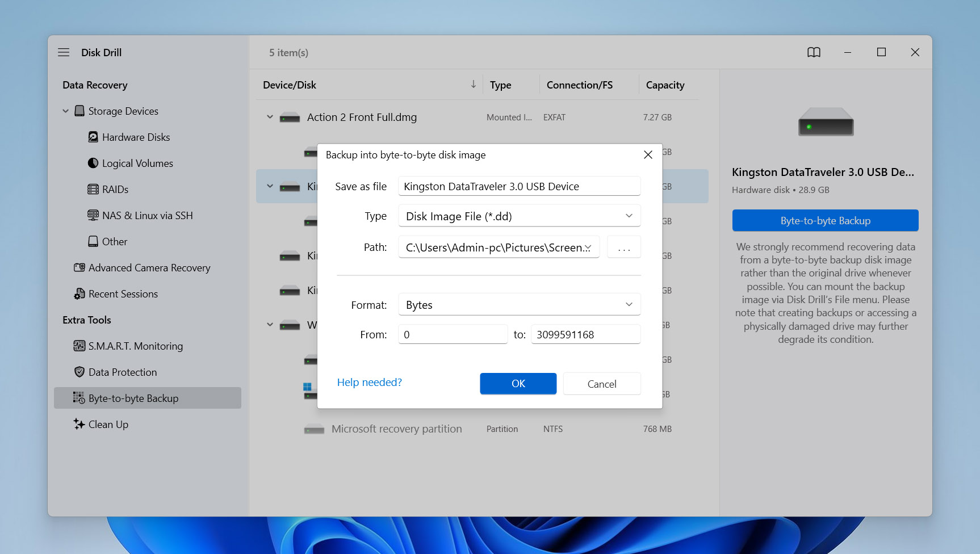This screenshot has height=554, width=980.
Task: Open the hamburger menu next to Disk Drill
Action: [x=64, y=52]
